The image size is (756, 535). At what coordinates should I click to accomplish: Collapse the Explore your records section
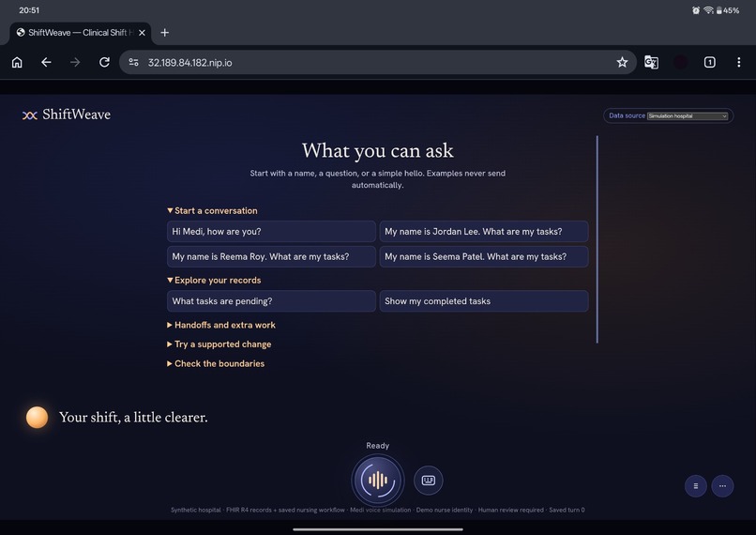(x=214, y=281)
